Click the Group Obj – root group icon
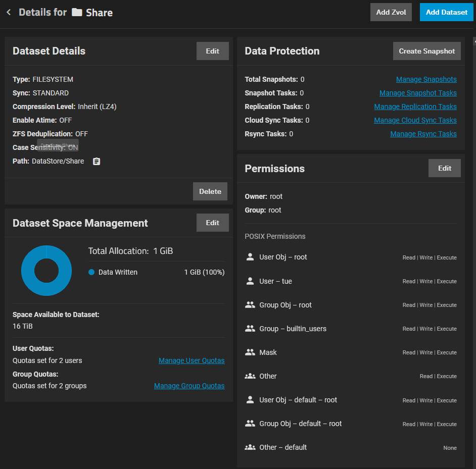Image resolution: width=476 pixels, height=469 pixels. point(250,305)
